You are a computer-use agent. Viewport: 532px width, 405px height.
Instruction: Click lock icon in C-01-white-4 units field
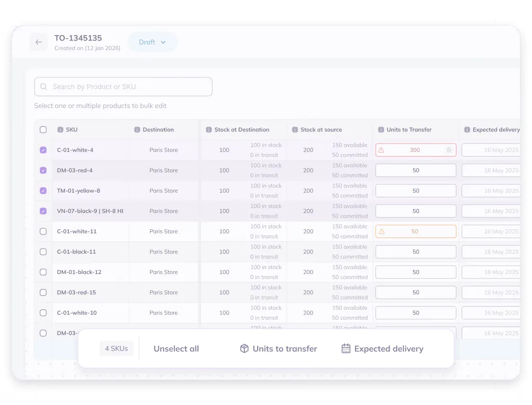(x=449, y=150)
